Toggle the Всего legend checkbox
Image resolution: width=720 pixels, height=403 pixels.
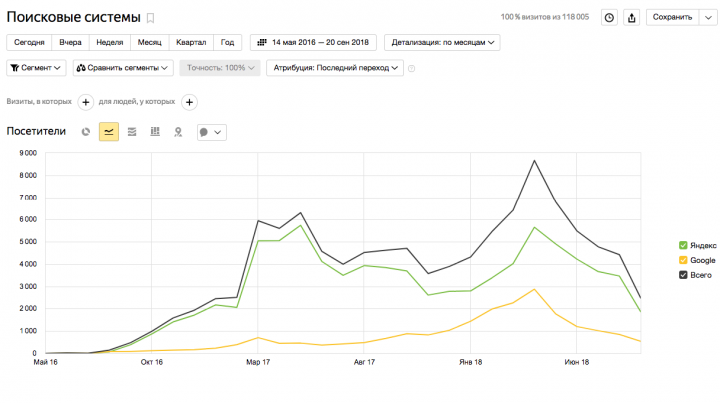683,275
